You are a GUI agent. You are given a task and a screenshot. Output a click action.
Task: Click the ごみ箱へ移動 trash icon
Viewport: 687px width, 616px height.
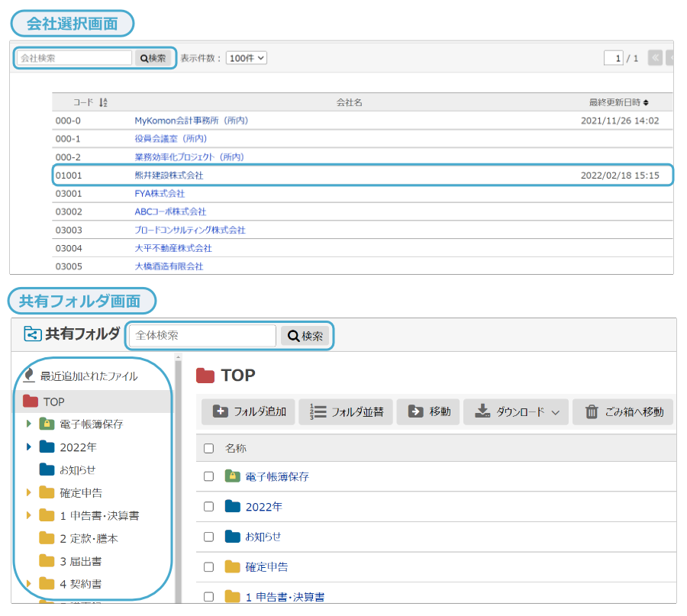[592, 411]
